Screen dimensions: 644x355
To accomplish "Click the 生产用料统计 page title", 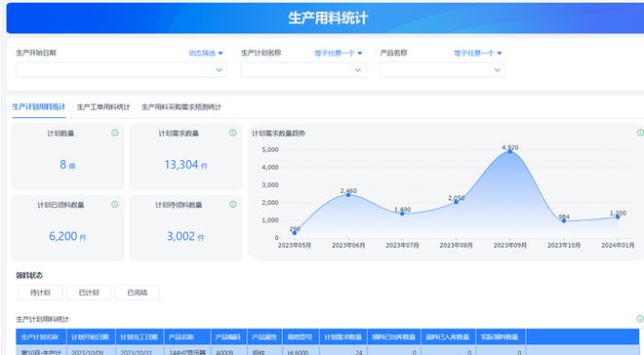I will (x=328, y=19).
